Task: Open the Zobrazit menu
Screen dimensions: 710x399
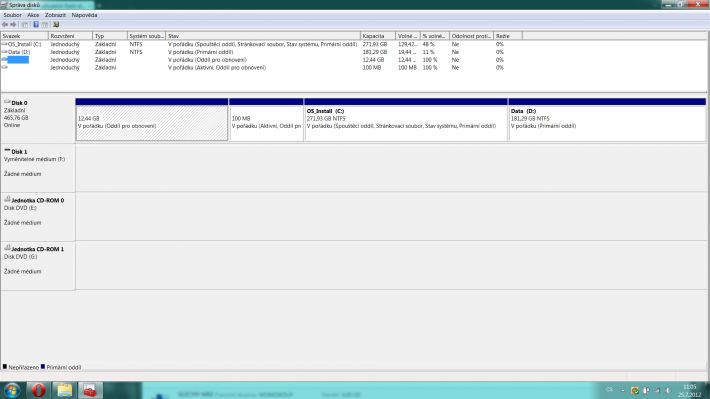Action: pyautogui.click(x=55, y=15)
